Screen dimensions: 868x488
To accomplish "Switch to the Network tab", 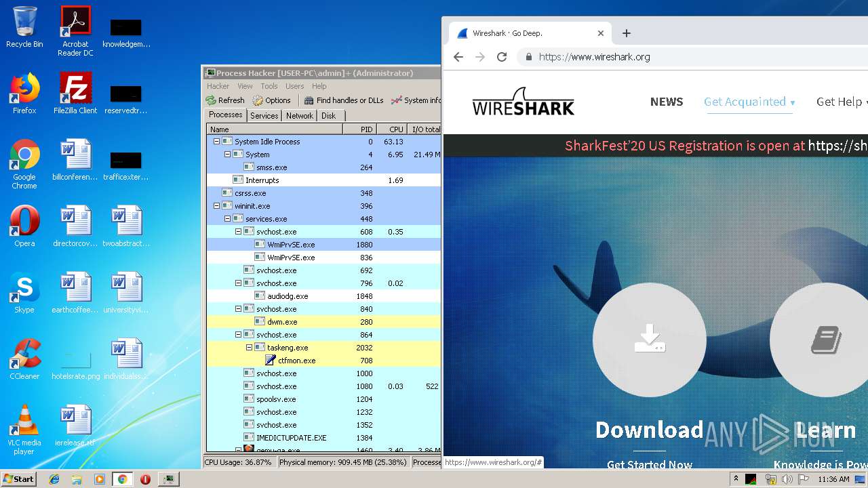I will 300,116.
